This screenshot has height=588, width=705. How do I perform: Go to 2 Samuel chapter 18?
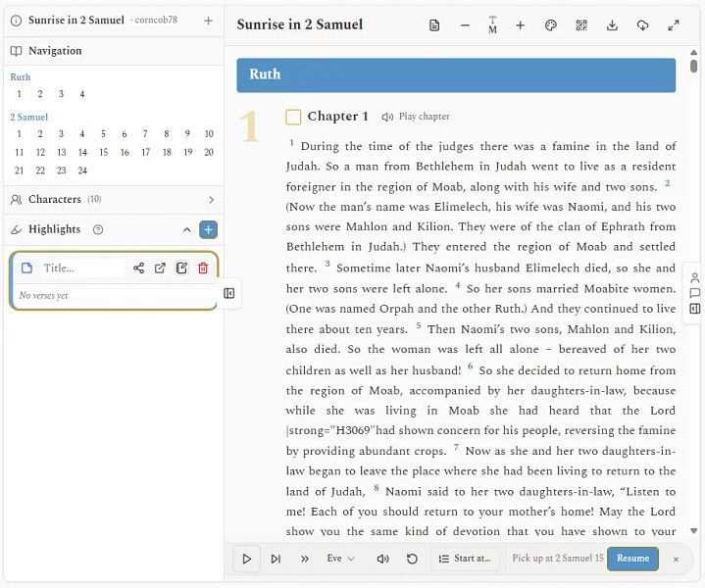coord(167,153)
